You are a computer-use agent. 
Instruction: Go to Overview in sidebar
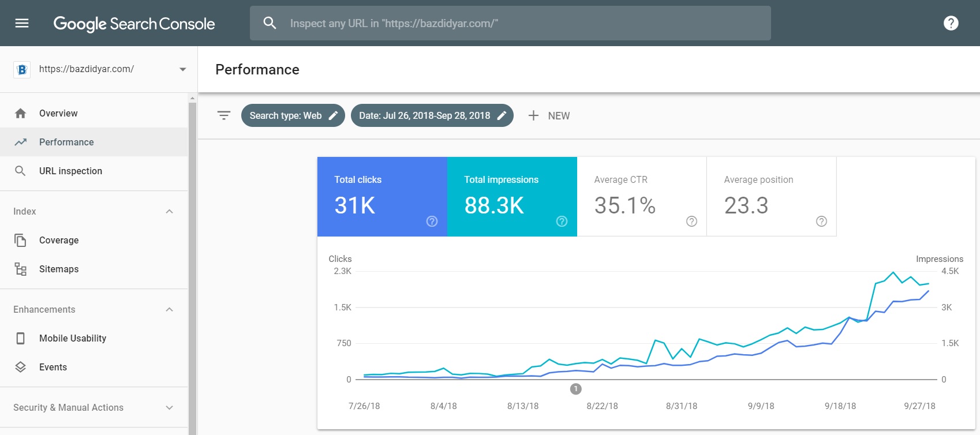click(94, 113)
